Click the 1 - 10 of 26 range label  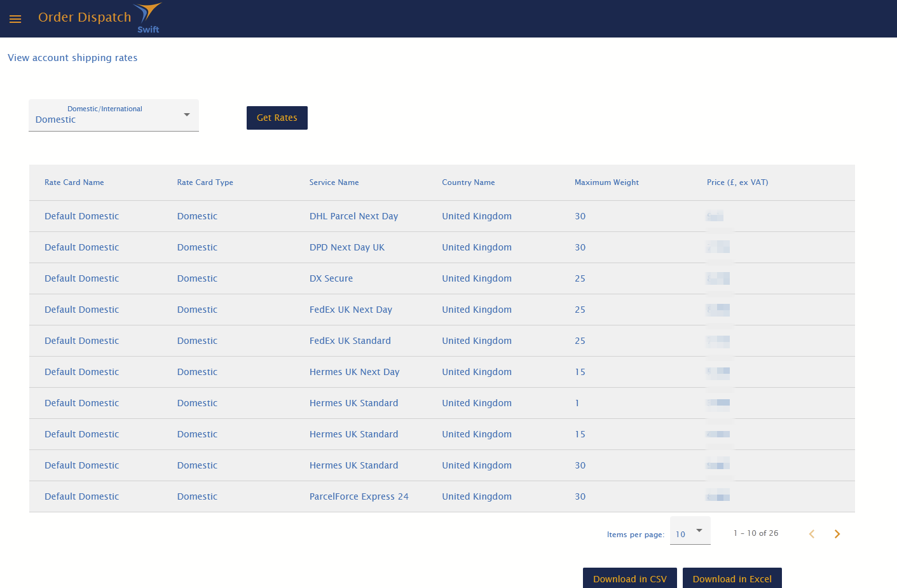[756, 533]
